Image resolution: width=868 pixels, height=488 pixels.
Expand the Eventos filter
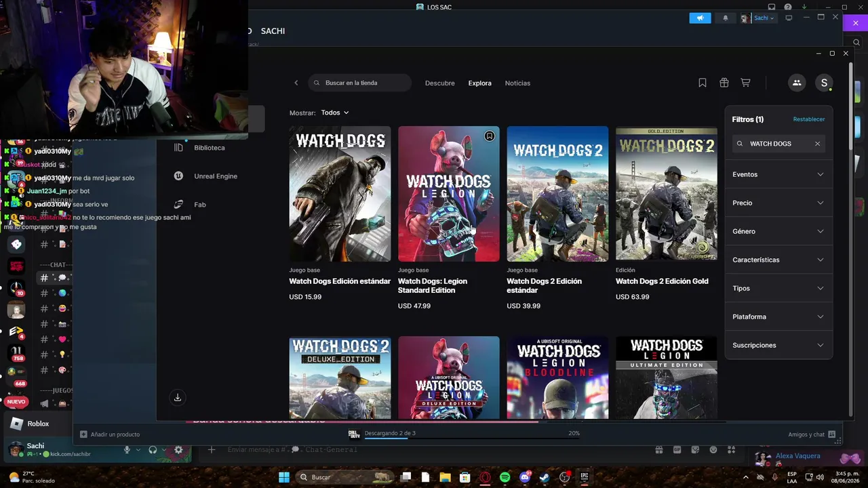778,174
